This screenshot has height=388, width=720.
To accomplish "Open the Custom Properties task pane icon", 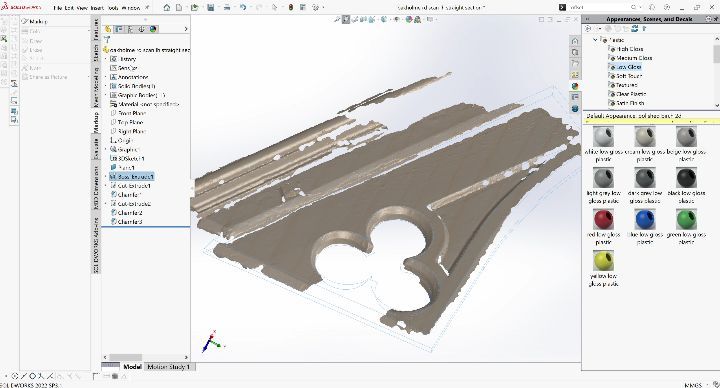I will (575, 97).
